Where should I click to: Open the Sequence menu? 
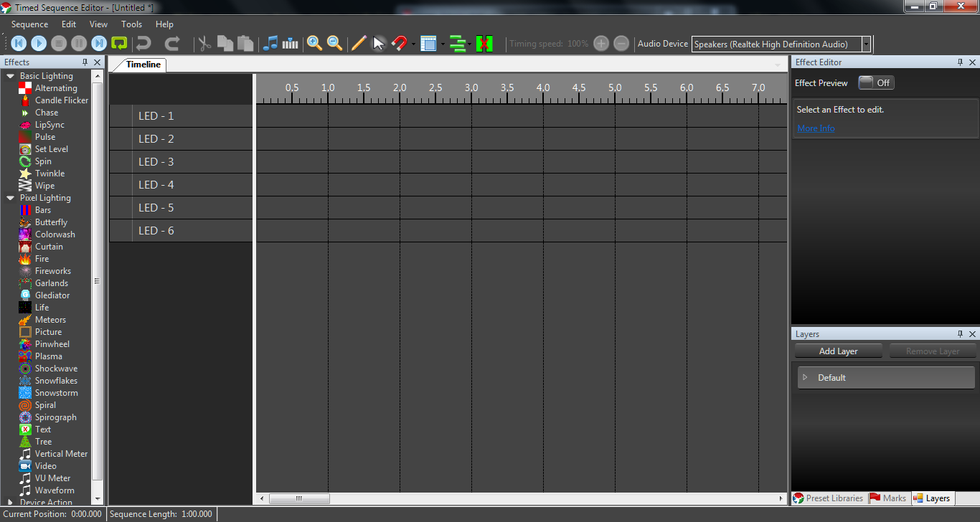(29, 24)
